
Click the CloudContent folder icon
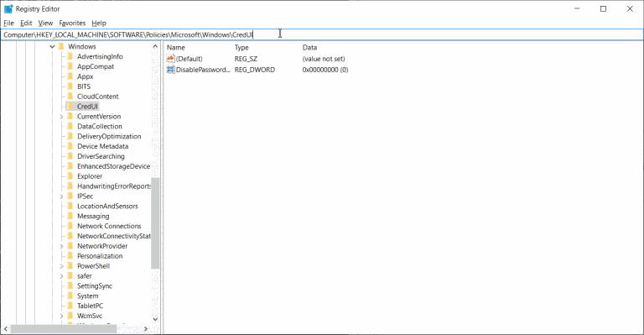coord(70,97)
